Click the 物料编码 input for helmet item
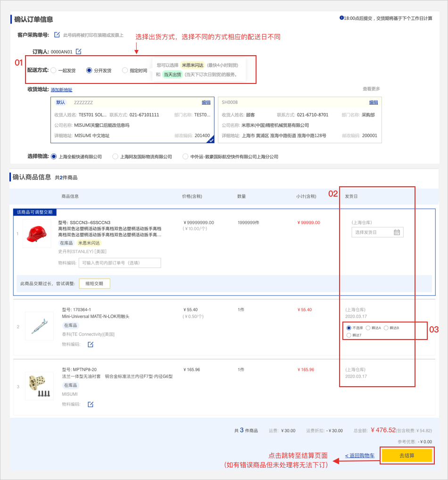Viewport: 448px width, 480px height. coord(120,263)
